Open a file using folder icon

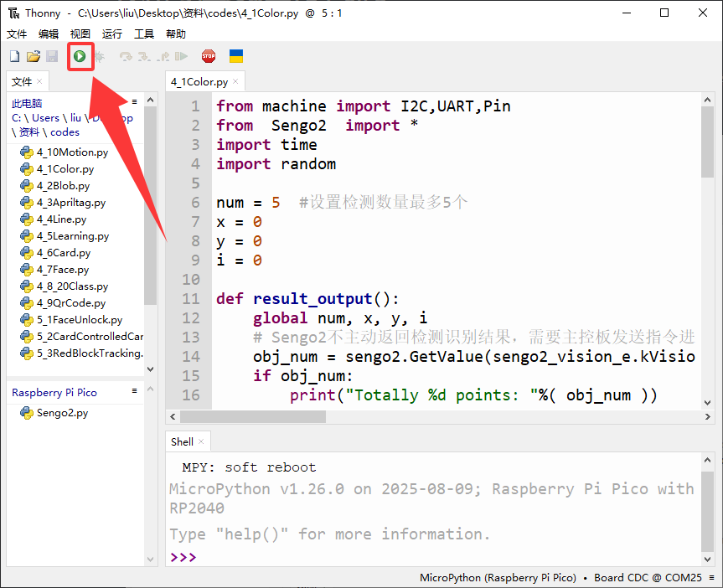[x=34, y=56]
